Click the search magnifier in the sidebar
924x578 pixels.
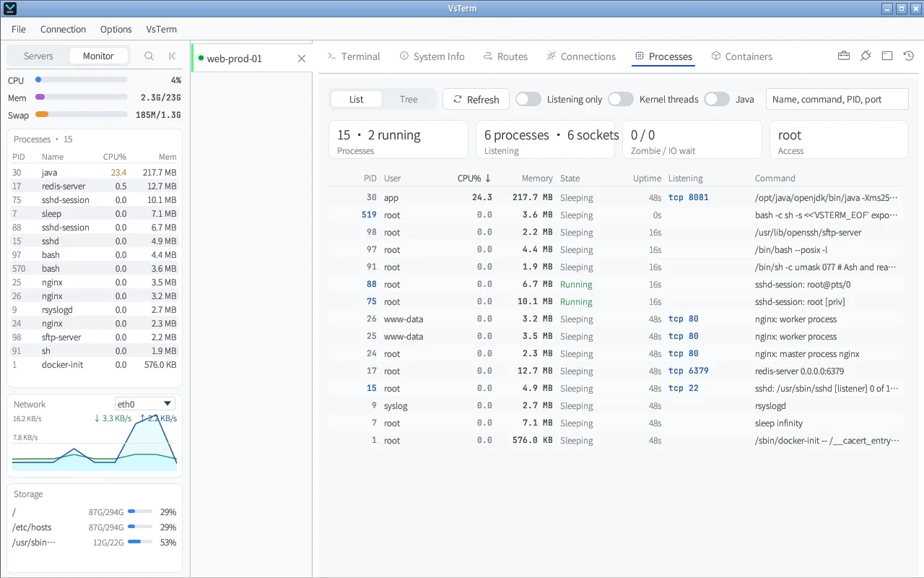point(149,56)
